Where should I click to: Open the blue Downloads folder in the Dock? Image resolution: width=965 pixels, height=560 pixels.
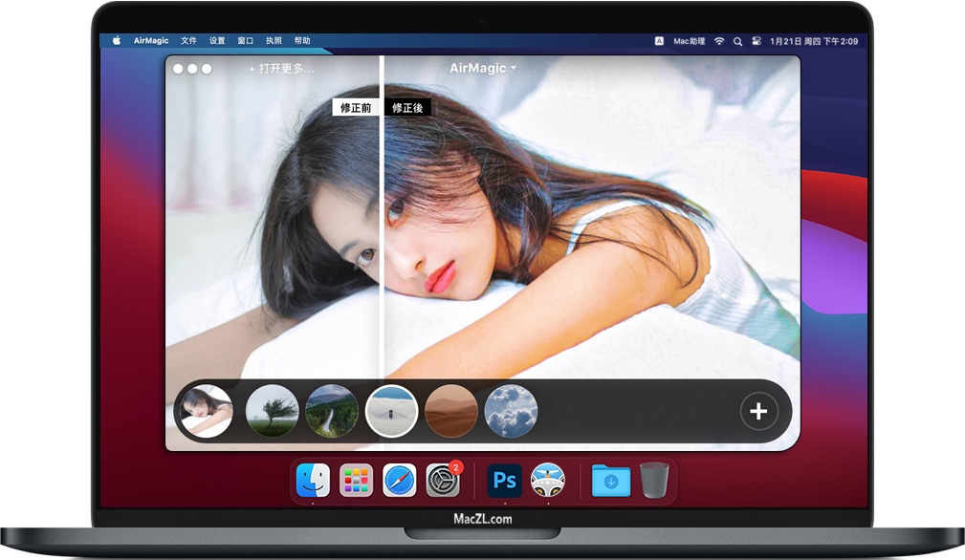pyautogui.click(x=612, y=481)
